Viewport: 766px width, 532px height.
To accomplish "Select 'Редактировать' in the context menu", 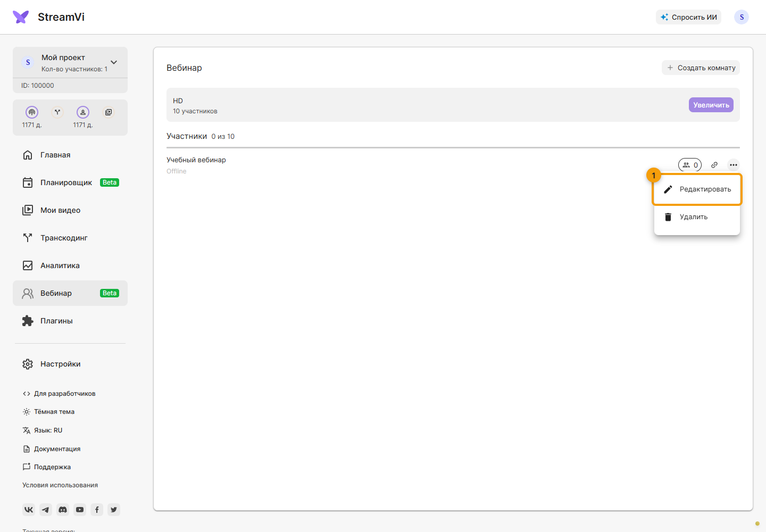I will tap(697, 189).
